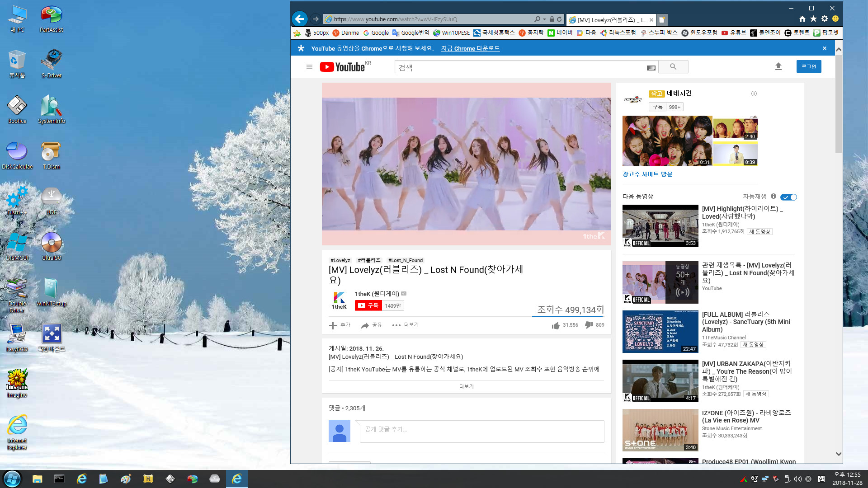
Task: Click the ad's 구독 button for 네네치킨
Action: point(658,107)
